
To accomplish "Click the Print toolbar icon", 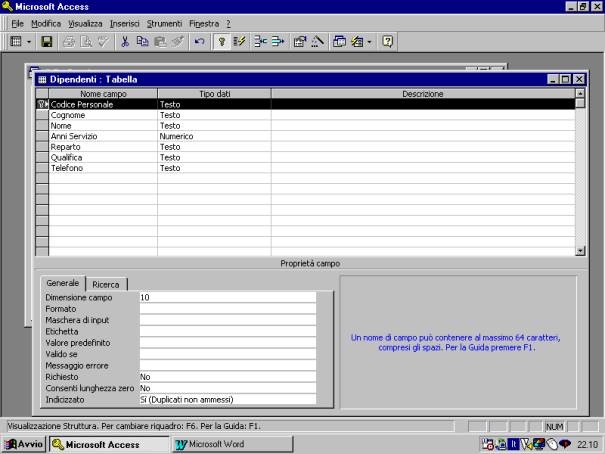I will coord(69,41).
